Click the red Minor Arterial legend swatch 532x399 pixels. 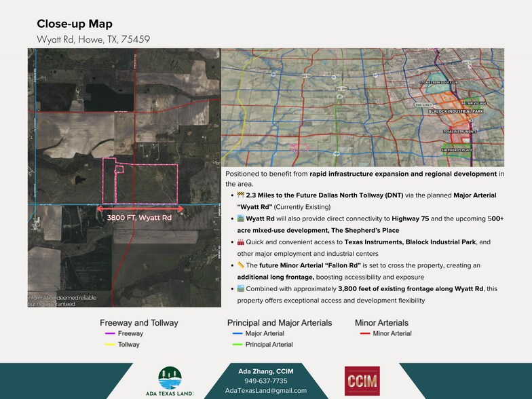pos(365,334)
